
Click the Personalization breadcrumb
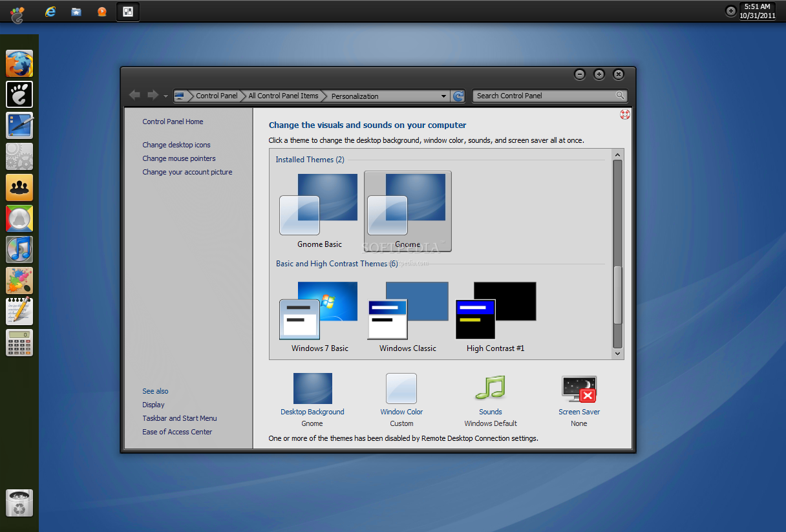(x=355, y=96)
